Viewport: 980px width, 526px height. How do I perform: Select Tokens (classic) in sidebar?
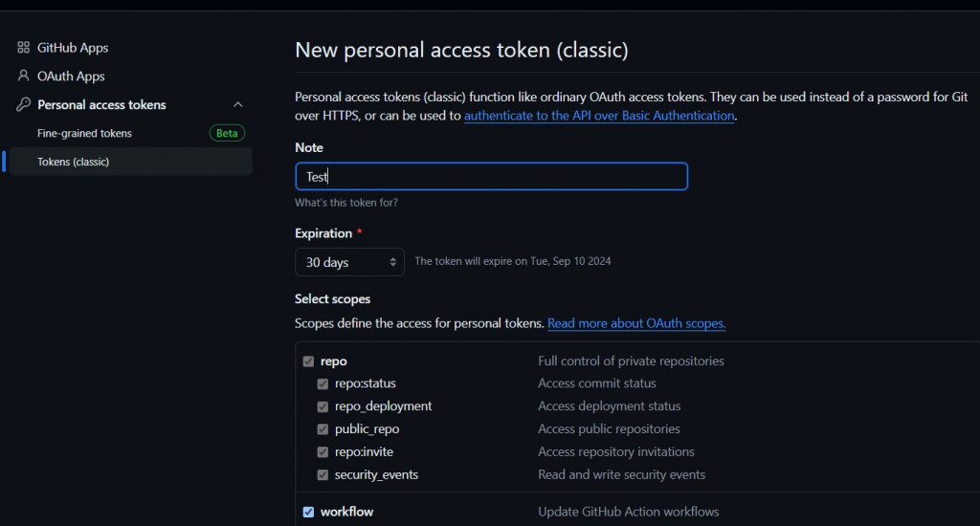tap(73, 162)
